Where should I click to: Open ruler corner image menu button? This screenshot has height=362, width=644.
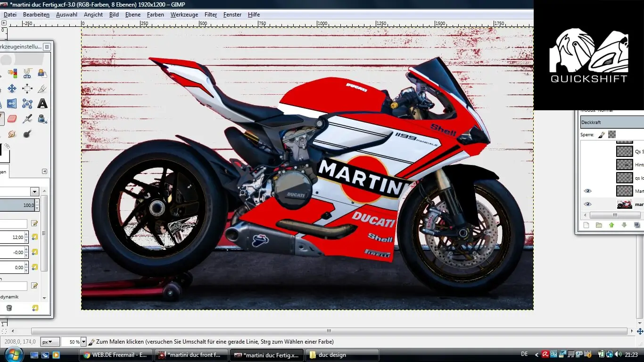(x=3, y=23)
